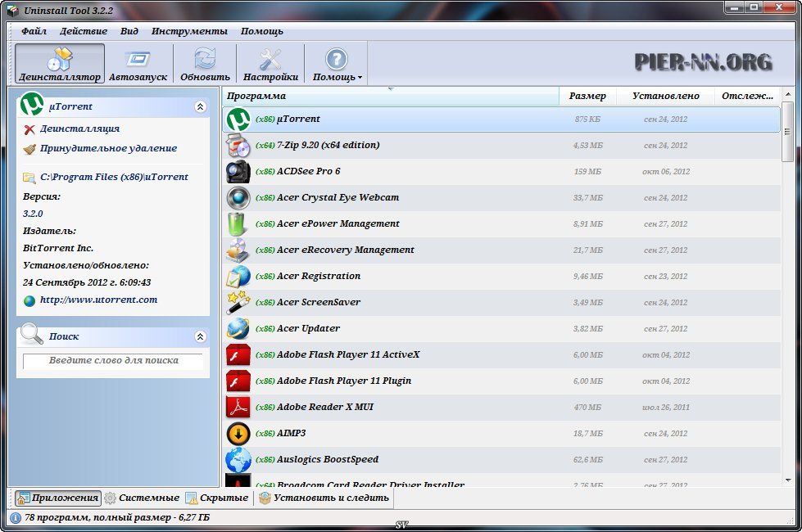802x532 pixels.
Task: Select the ACDSee Pro 6 camera icon
Action: pos(238,171)
